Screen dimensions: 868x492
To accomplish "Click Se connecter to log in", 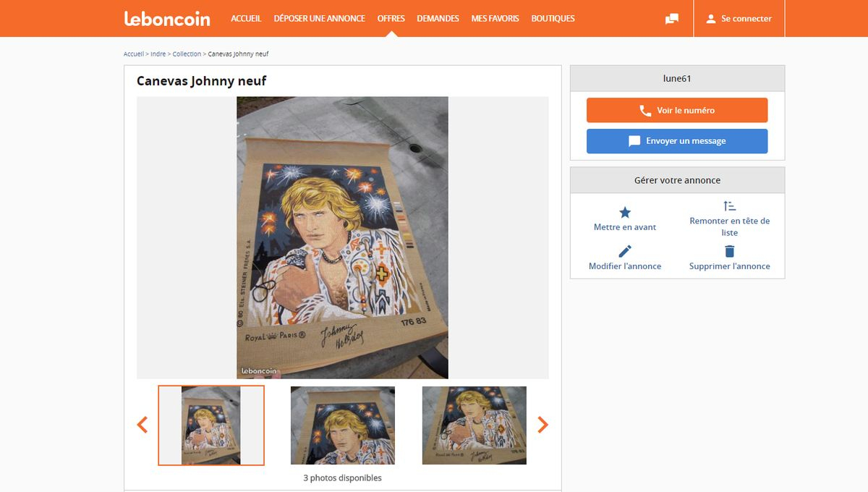I will (739, 19).
